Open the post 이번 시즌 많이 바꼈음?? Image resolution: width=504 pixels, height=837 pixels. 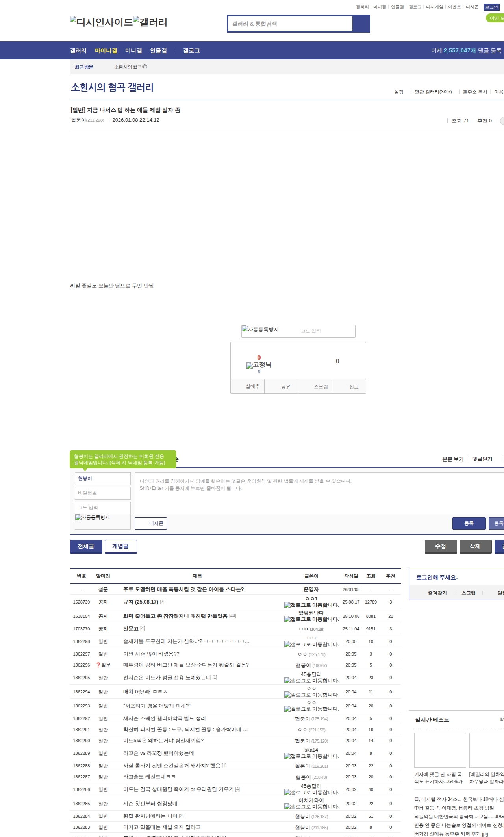(151, 654)
